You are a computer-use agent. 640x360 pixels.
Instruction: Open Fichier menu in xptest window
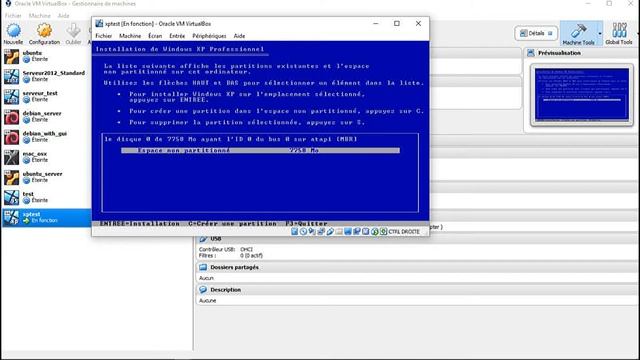pos(104,36)
